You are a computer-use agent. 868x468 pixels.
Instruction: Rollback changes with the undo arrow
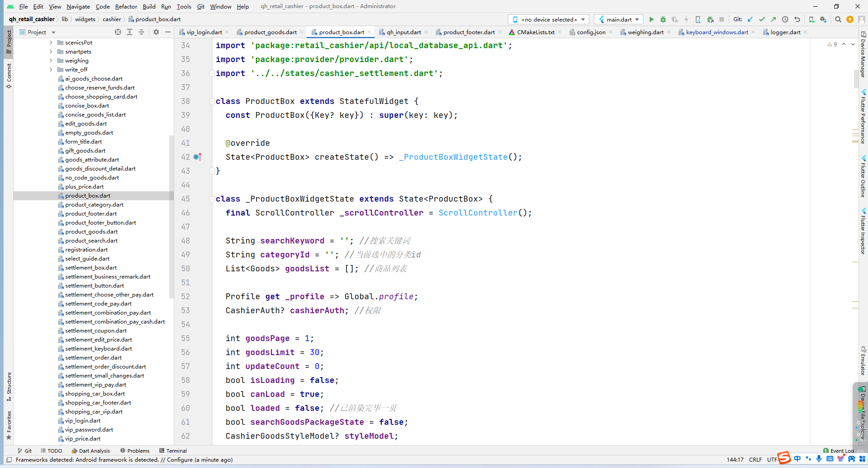(x=797, y=19)
